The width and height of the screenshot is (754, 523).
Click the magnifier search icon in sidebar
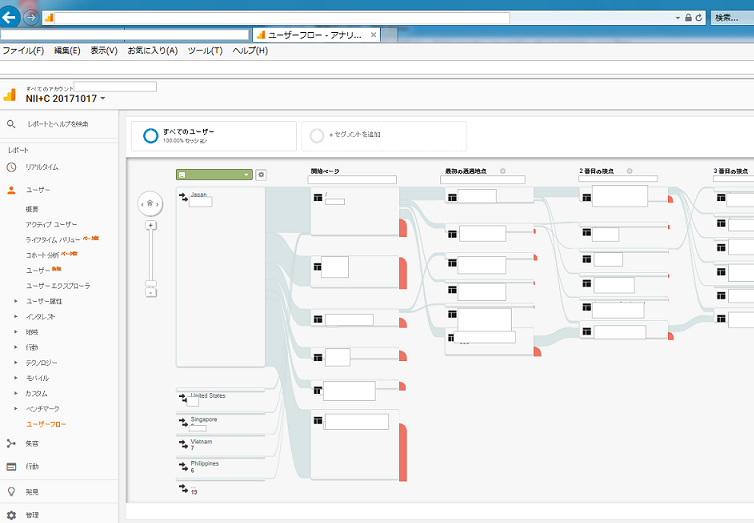point(11,124)
